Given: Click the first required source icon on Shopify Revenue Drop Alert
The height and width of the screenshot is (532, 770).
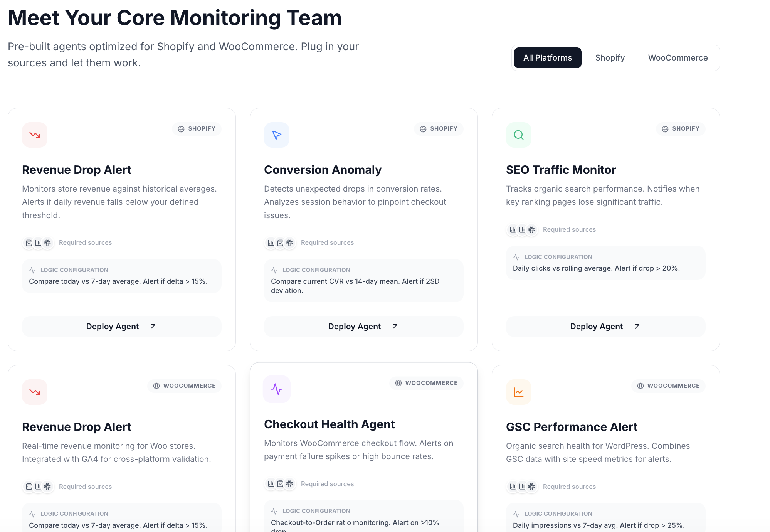Looking at the screenshot, I should 29,243.
